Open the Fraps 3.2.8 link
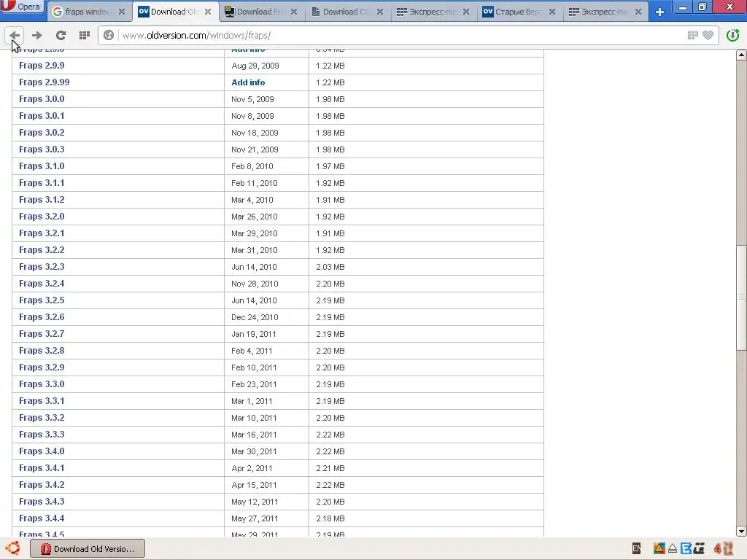This screenshot has width=747, height=560. tap(42, 351)
